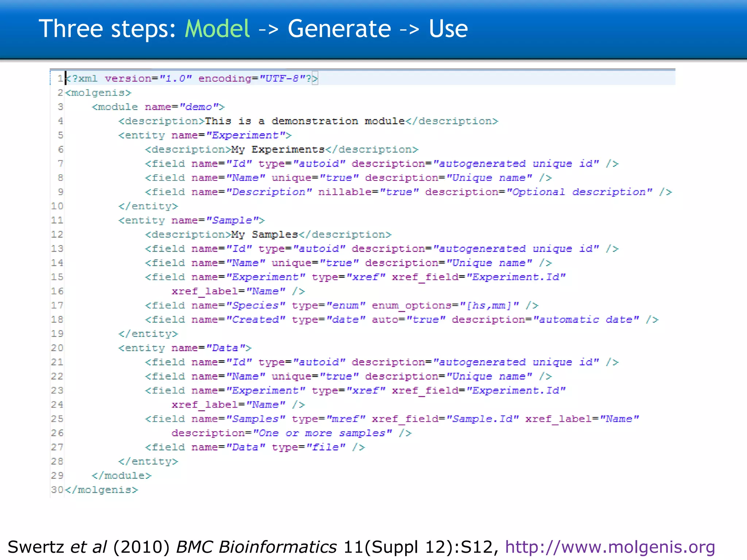747x560 pixels.
Task: Select the closing </module> tag
Action: [x=121, y=476]
